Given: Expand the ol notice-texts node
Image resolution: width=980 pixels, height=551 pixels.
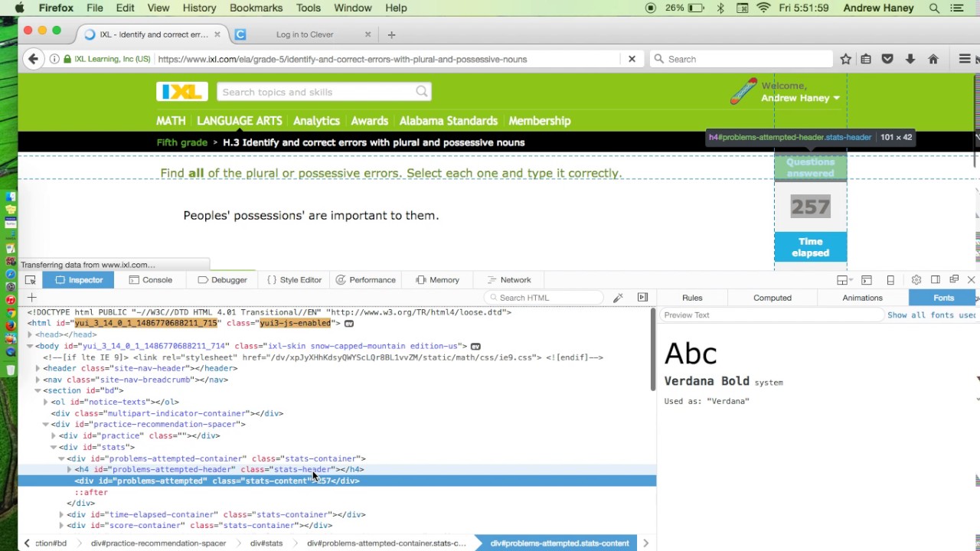Looking at the screenshot, I should 45,402.
